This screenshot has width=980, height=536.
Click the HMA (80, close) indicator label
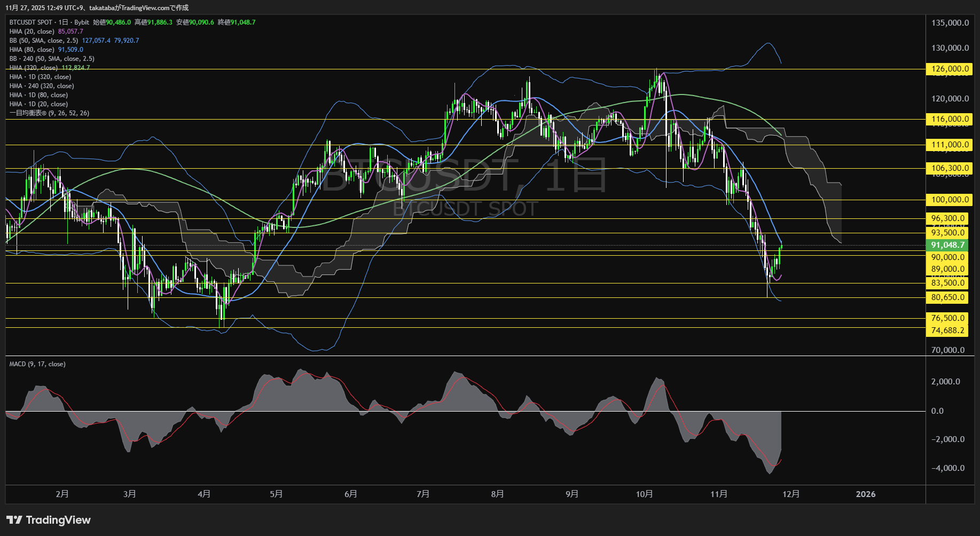(32, 50)
